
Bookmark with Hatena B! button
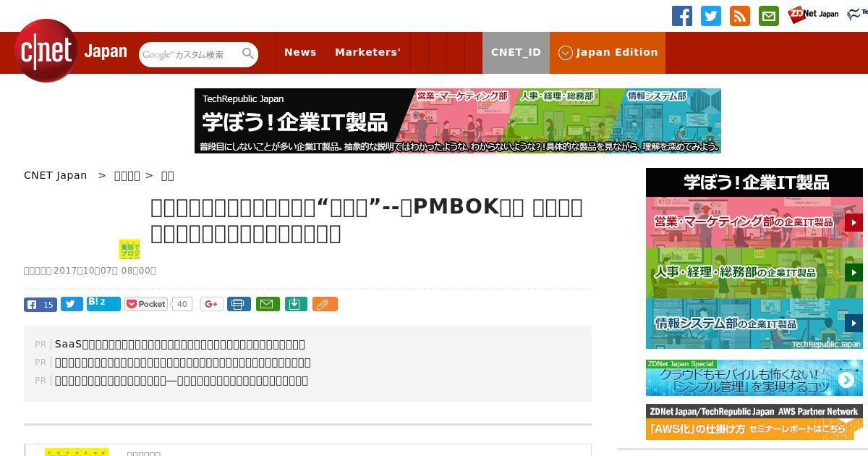[x=103, y=303]
